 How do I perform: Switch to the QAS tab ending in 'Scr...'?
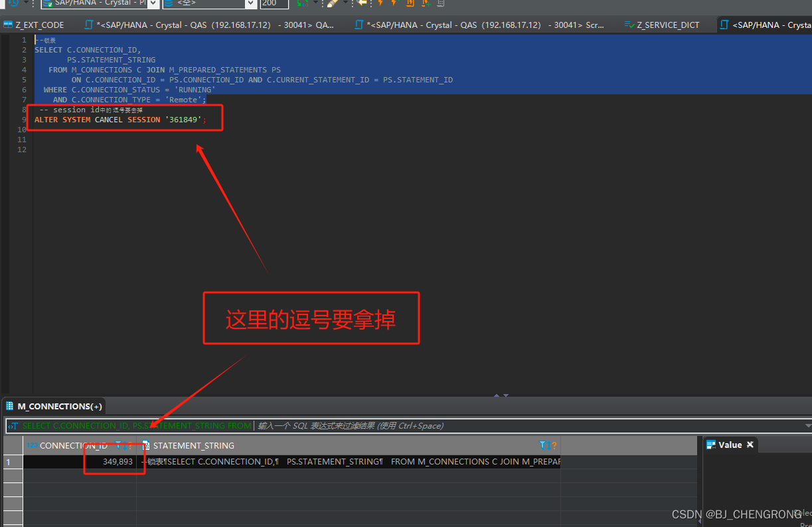(x=479, y=25)
